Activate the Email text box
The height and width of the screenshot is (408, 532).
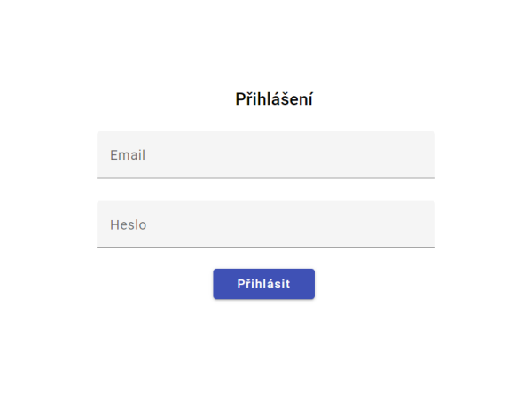pyautogui.click(x=265, y=155)
